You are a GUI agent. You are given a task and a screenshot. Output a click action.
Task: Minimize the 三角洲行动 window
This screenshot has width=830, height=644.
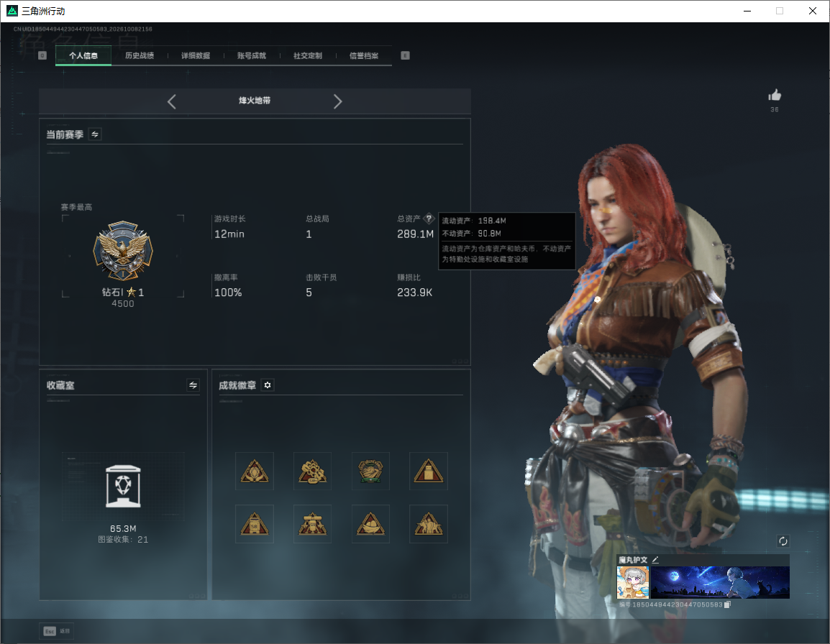click(747, 11)
